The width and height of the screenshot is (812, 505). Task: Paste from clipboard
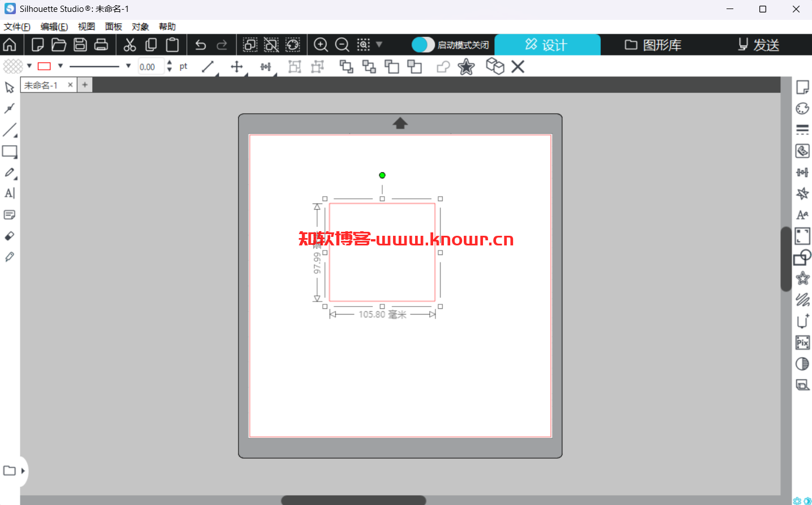point(173,45)
